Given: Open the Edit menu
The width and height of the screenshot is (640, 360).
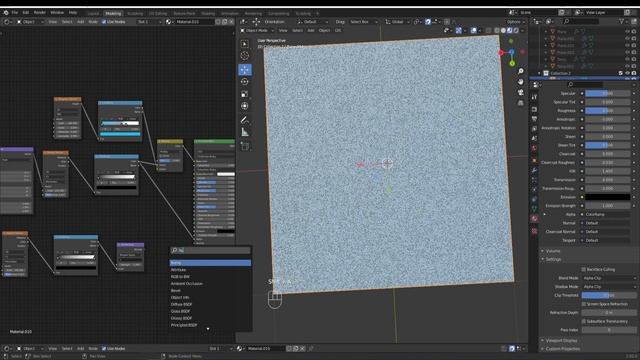Looking at the screenshot, I should 26,13.
